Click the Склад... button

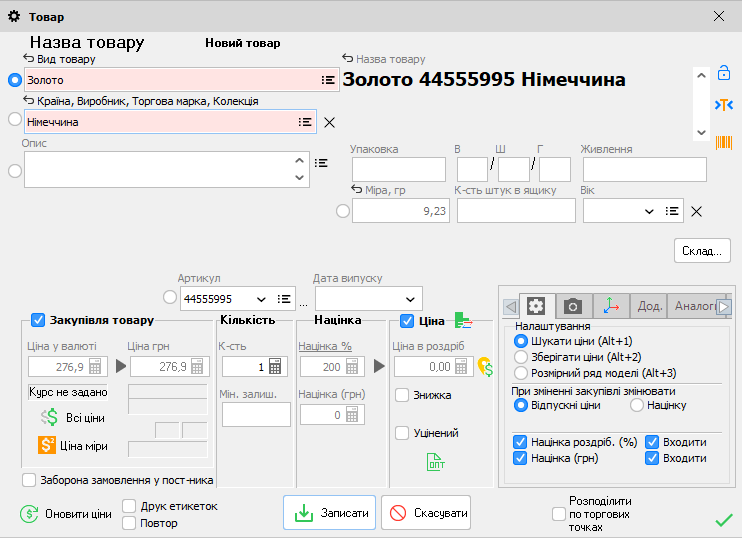[x=702, y=250]
